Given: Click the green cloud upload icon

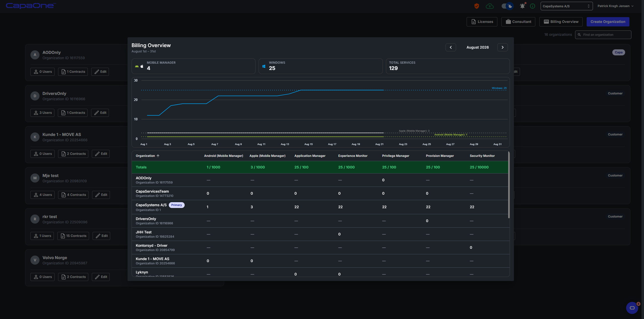Looking at the screenshot, I should tap(490, 6).
